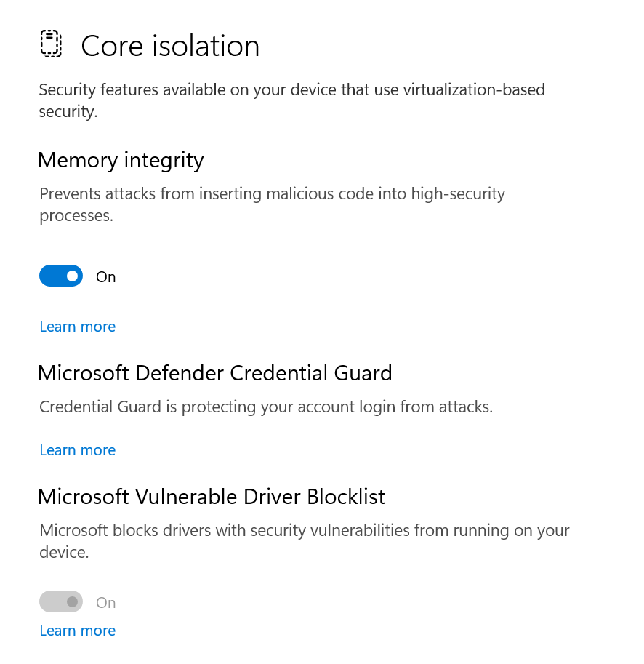Click the On label beside the Memory integrity toggle
The width and height of the screenshot is (644, 664).
pos(106,277)
